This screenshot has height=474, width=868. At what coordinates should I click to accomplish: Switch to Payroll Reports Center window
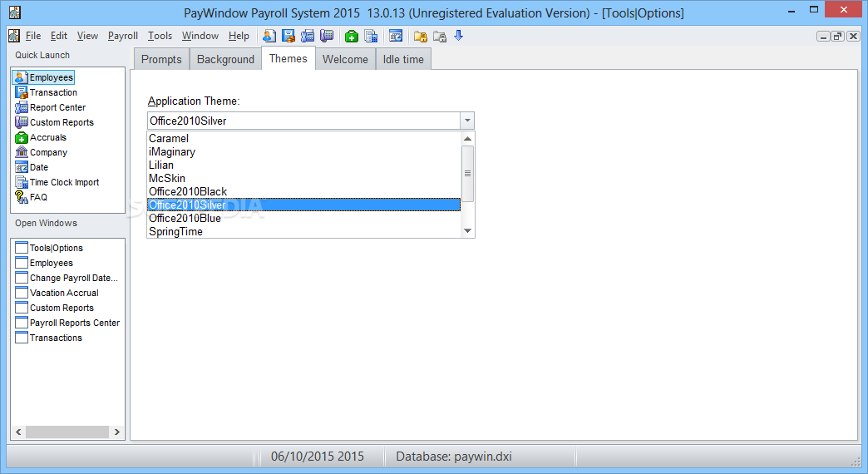(67, 323)
